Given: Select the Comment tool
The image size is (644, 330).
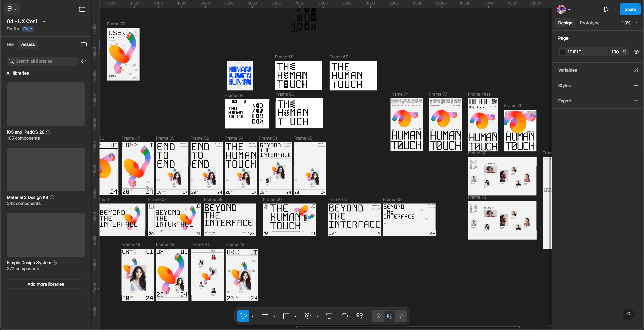Looking at the screenshot, I should tap(344, 316).
